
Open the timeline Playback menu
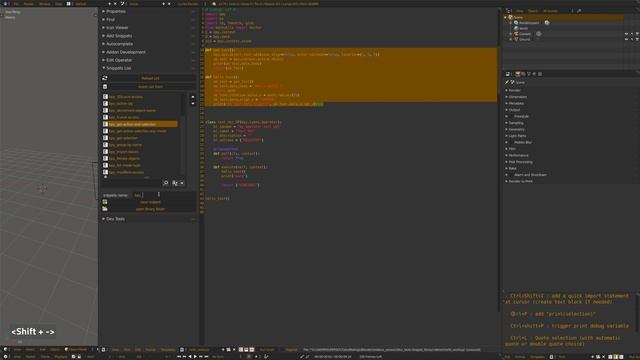click(61, 357)
